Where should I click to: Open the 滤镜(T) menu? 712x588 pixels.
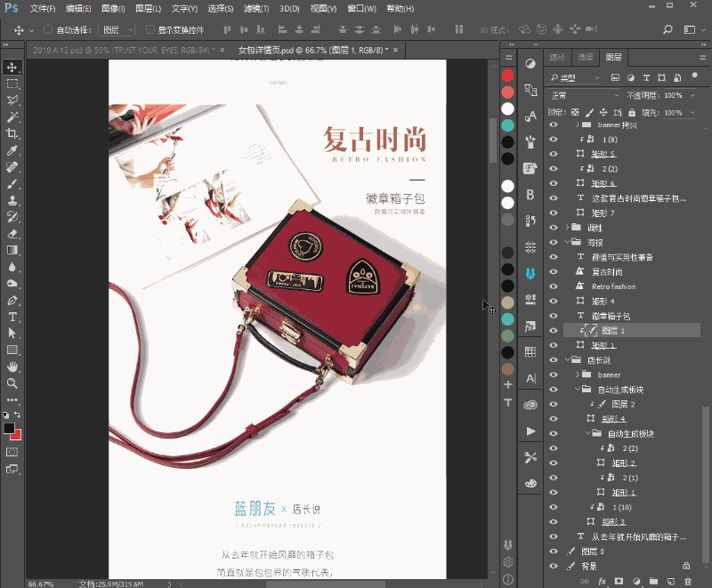pos(256,9)
